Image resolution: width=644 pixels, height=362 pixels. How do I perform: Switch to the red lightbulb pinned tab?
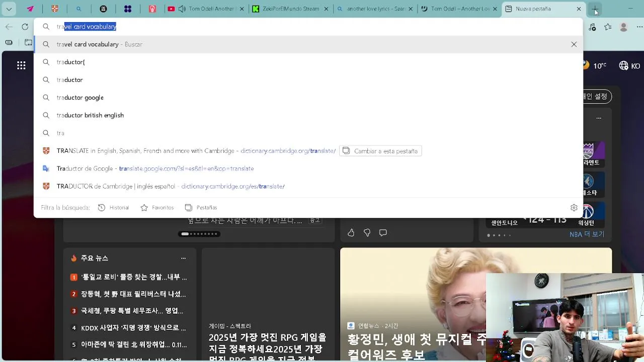152,9
